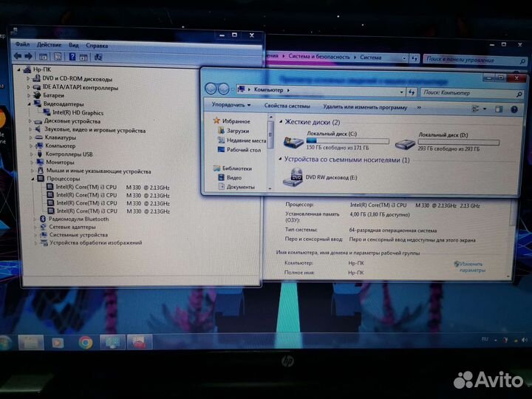532x399 pixels.
Task: Click the volume icon in system tray
Action: coord(525,340)
